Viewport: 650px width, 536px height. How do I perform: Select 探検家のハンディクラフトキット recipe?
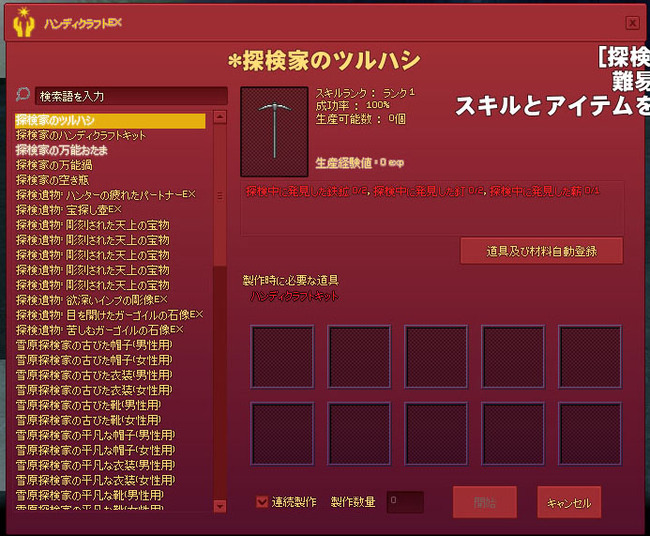click(81, 136)
